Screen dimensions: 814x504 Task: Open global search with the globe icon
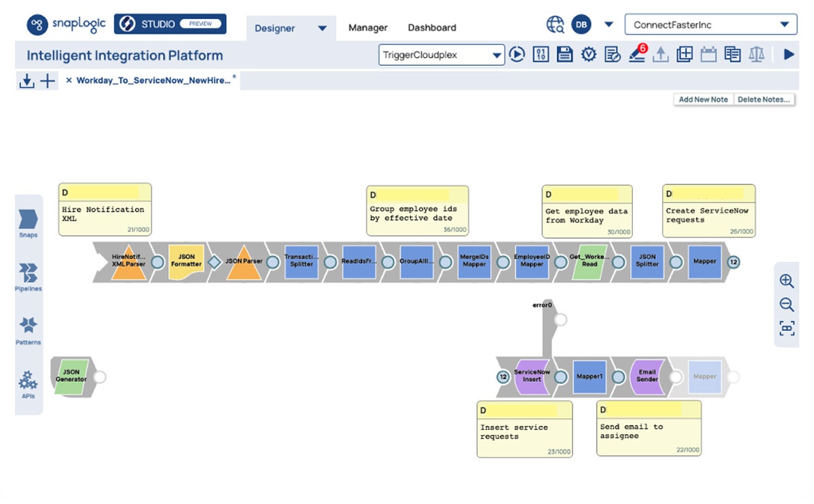click(555, 24)
